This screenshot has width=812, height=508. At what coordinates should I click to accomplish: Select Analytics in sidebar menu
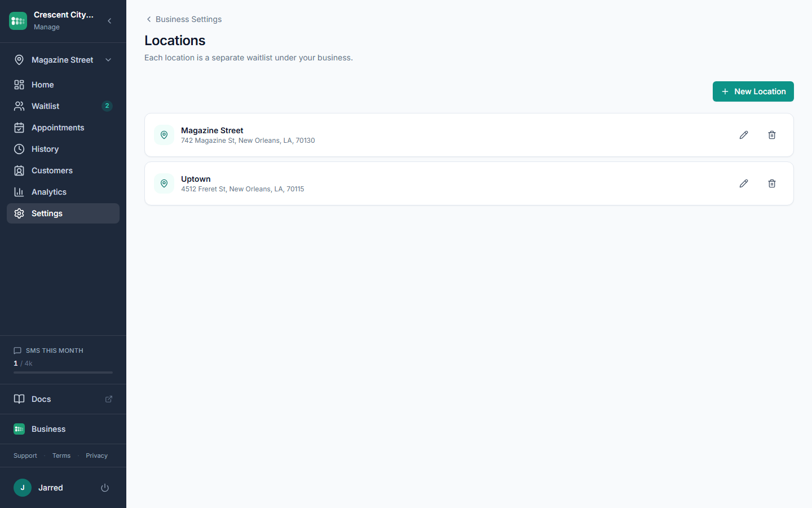point(63,192)
